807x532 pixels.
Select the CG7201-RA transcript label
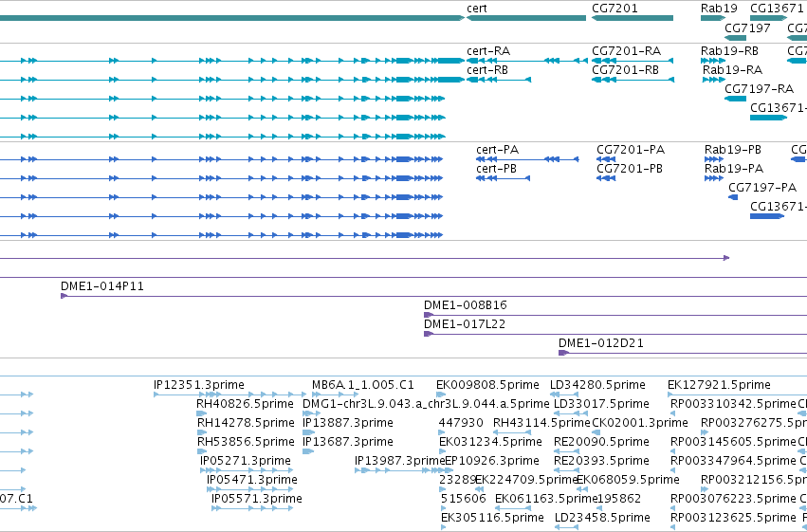tap(627, 51)
